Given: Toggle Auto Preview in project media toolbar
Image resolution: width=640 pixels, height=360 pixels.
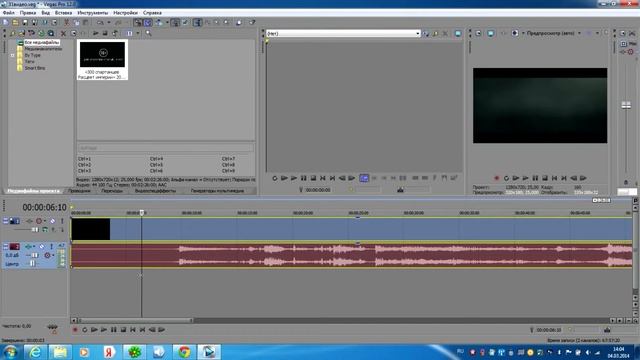Looking at the screenshot, I should 115,33.
